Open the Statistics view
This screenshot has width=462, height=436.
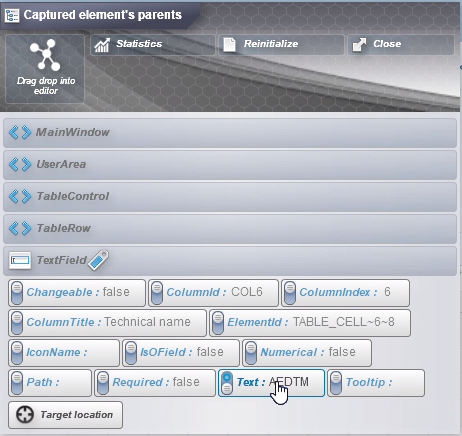coord(153,45)
